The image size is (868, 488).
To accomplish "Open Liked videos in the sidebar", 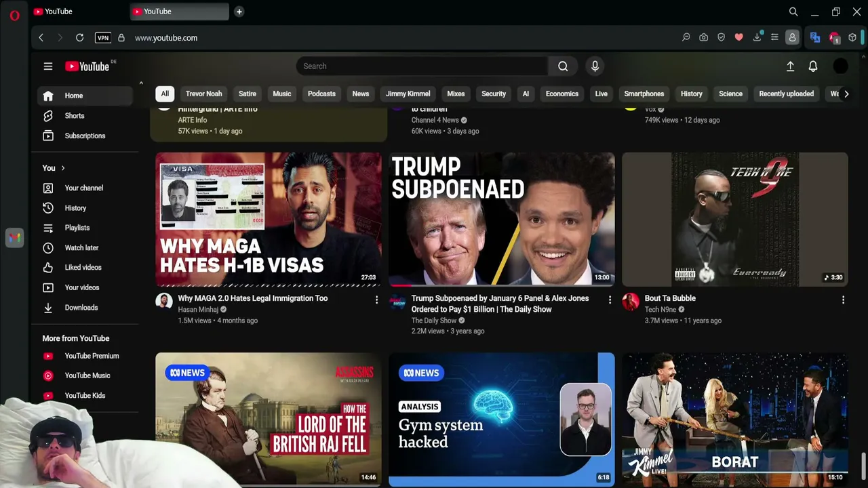I will click(85, 268).
